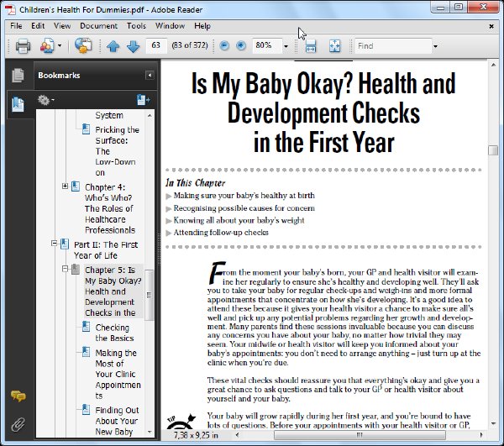504x446 pixels.
Task: Select the Chapter 5: Is My Baby Okay bookmark
Action: (113, 291)
